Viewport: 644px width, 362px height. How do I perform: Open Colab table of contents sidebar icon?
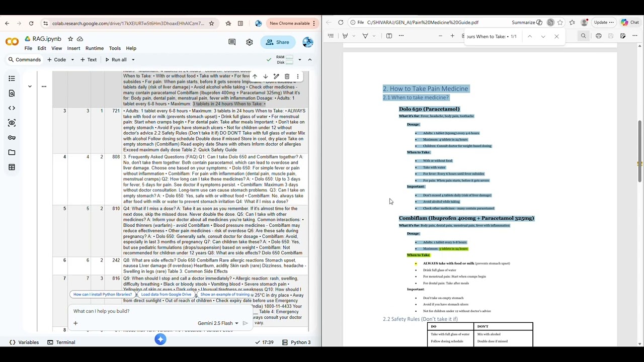12,78
